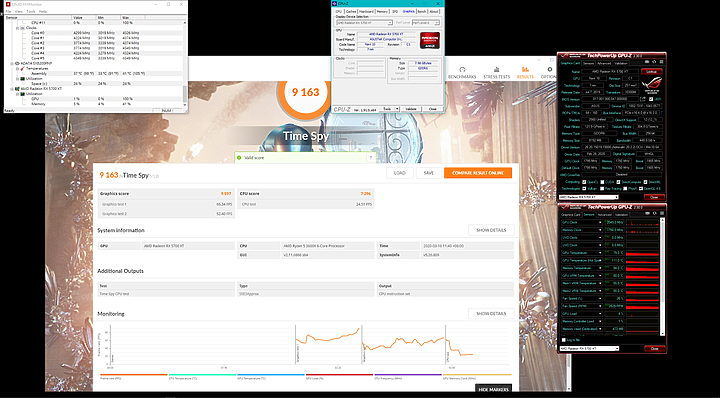Toggle the CUDA checkbox in GPU-Z
Viewport: 720px width, 398px height.
[602, 182]
